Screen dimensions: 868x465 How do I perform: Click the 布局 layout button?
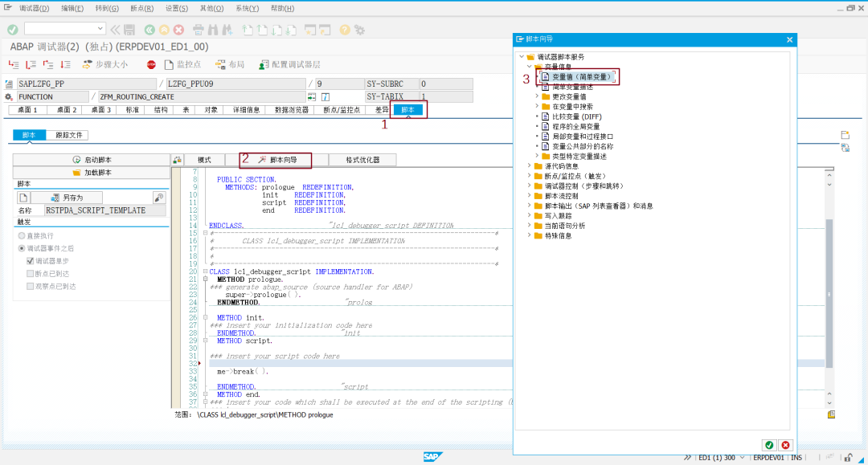231,65
